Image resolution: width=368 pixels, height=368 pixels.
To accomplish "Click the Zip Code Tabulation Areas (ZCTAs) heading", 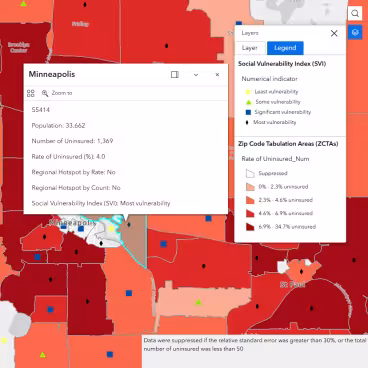I will 288,144.
